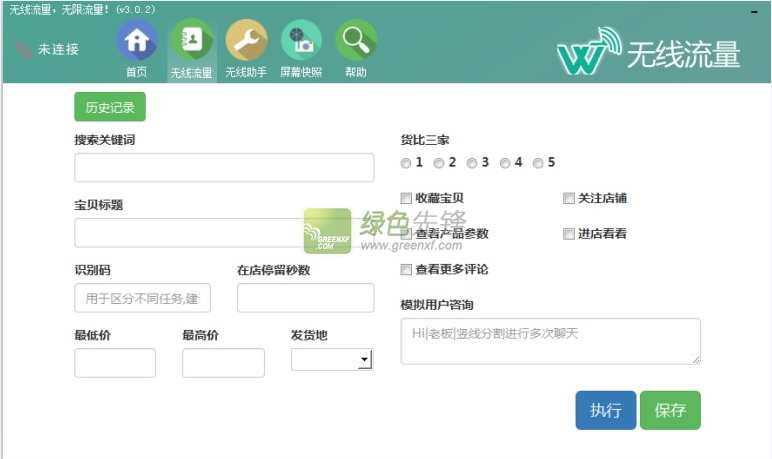Screen dimensions: 772x459
Task: Select radio option 4 under 货比三家
Action: coord(505,163)
